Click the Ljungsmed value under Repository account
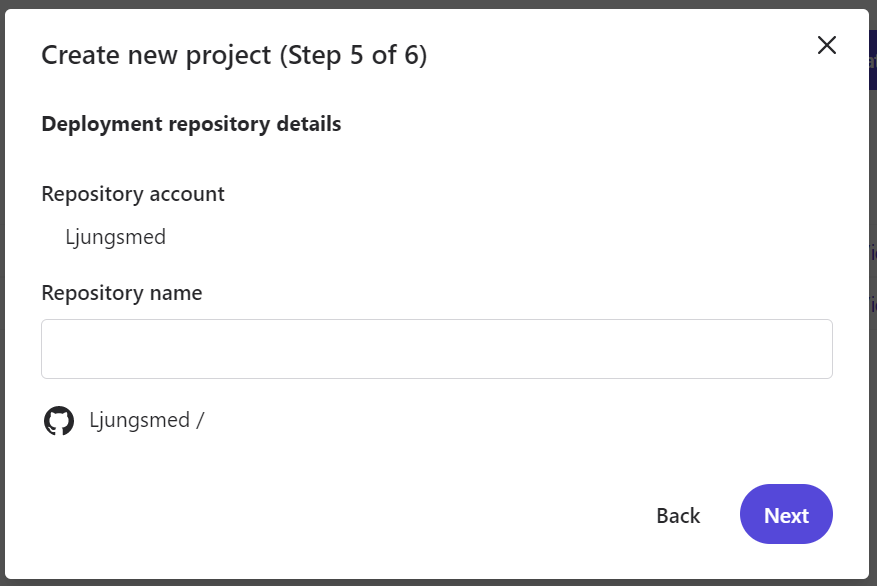This screenshot has height=586, width=877. click(115, 237)
